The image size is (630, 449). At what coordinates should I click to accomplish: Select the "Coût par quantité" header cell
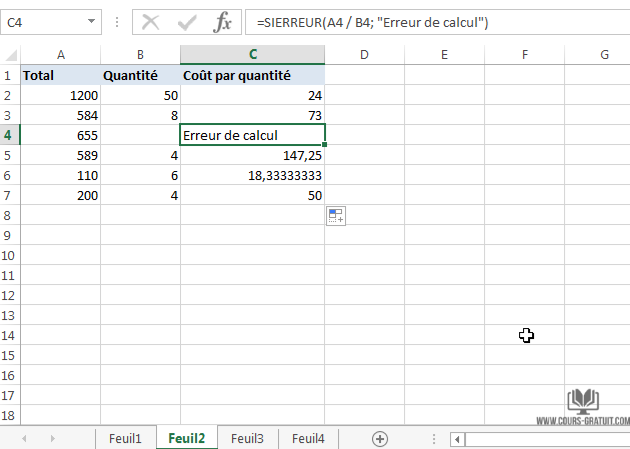(252, 75)
